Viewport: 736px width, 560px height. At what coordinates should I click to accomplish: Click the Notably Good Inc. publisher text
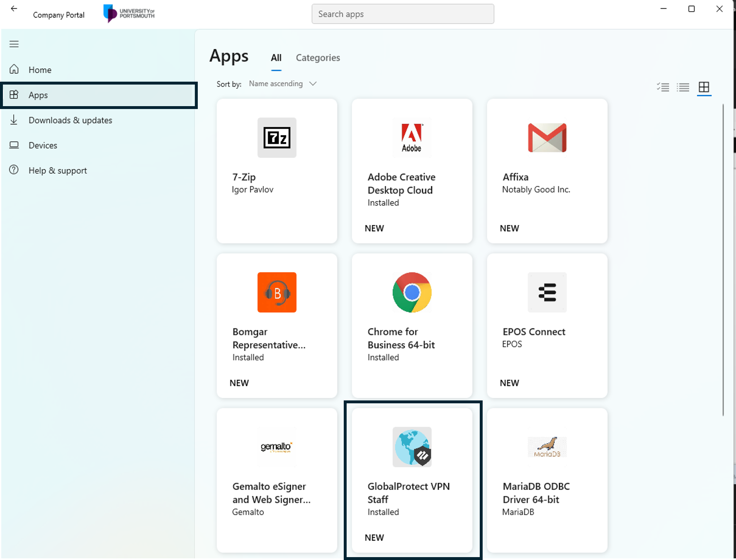click(x=536, y=189)
